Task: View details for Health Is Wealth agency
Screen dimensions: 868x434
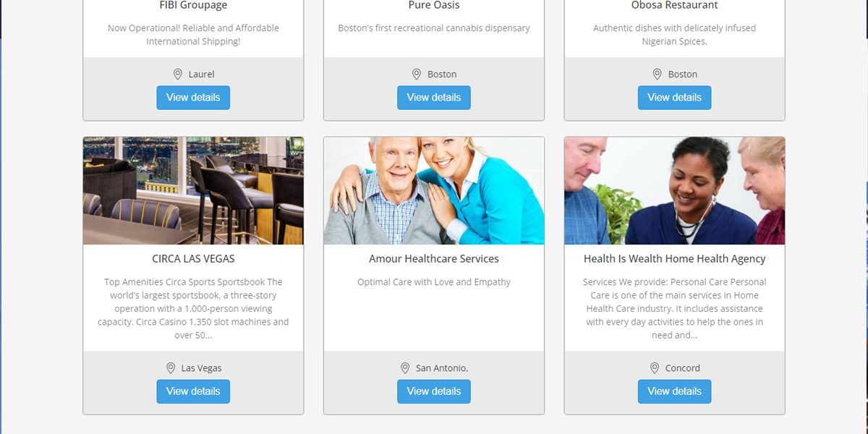Action: 675,391
